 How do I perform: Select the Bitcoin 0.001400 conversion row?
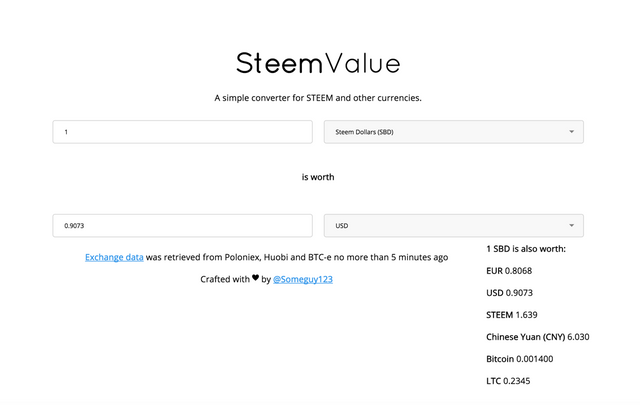(520, 359)
